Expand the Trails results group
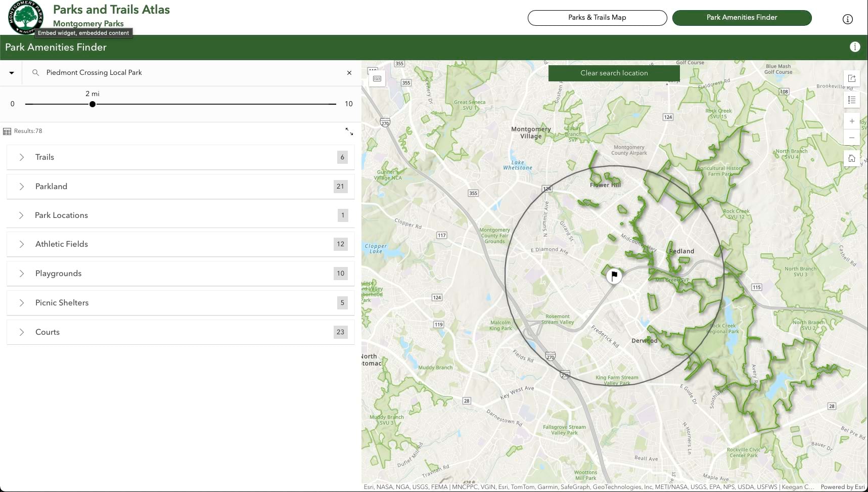The width and height of the screenshot is (868, 492). coord(22,157)
